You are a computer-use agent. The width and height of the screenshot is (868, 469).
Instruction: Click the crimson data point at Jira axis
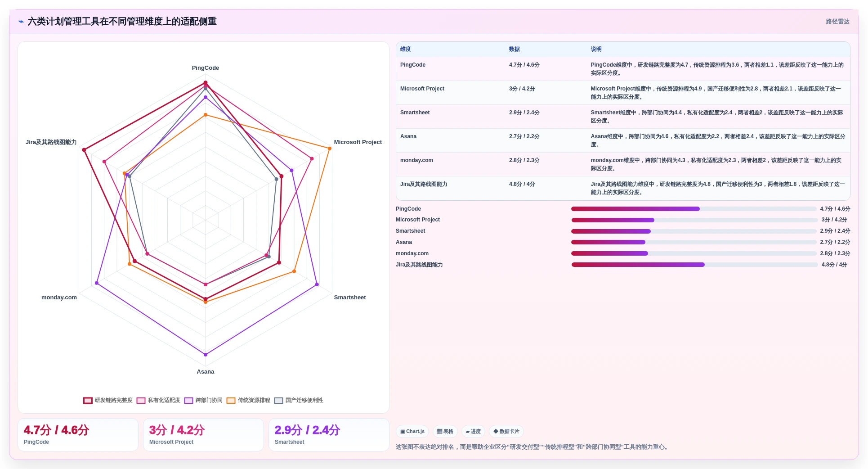pos(84,150)
